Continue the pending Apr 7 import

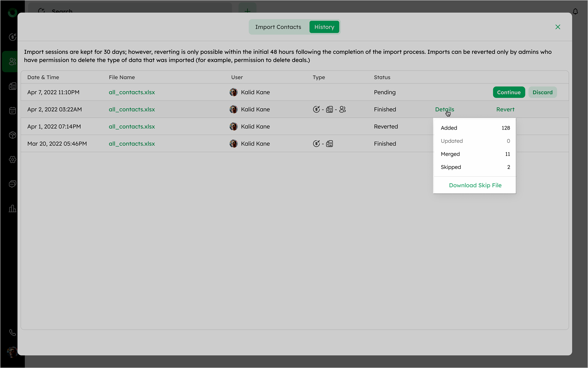point(508,93)
